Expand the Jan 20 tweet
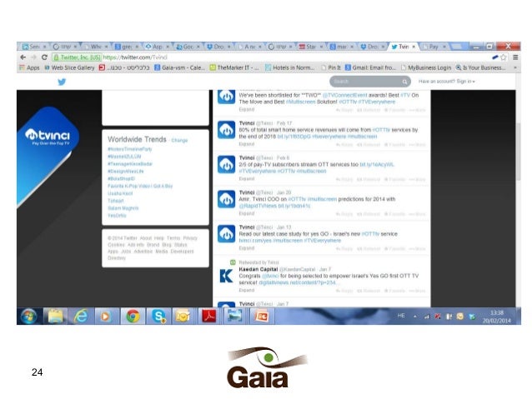 point(246,213)
